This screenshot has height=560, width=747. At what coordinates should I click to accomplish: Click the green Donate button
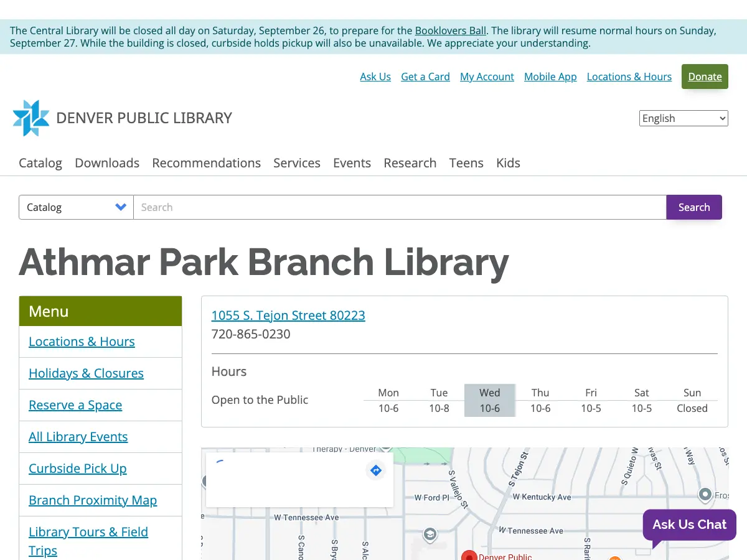[x=705, y=77]
